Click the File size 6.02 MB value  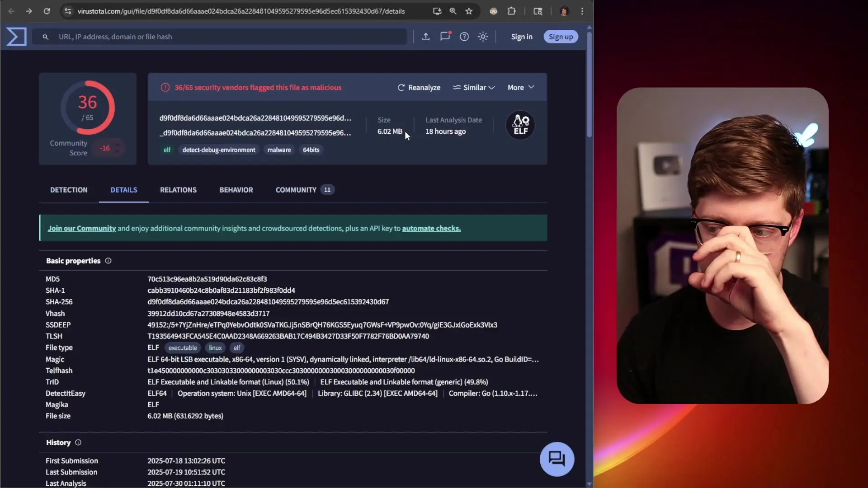pos(185,416)
